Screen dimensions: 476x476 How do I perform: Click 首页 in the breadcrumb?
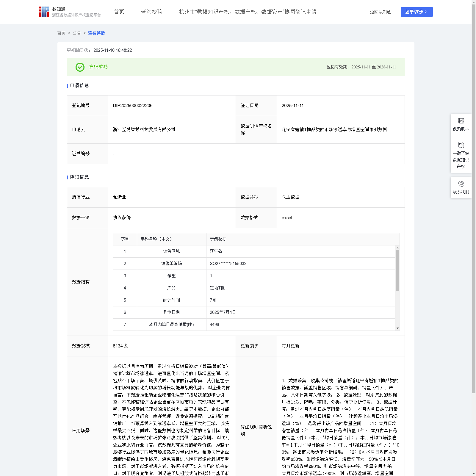click(x=61, y=33)
